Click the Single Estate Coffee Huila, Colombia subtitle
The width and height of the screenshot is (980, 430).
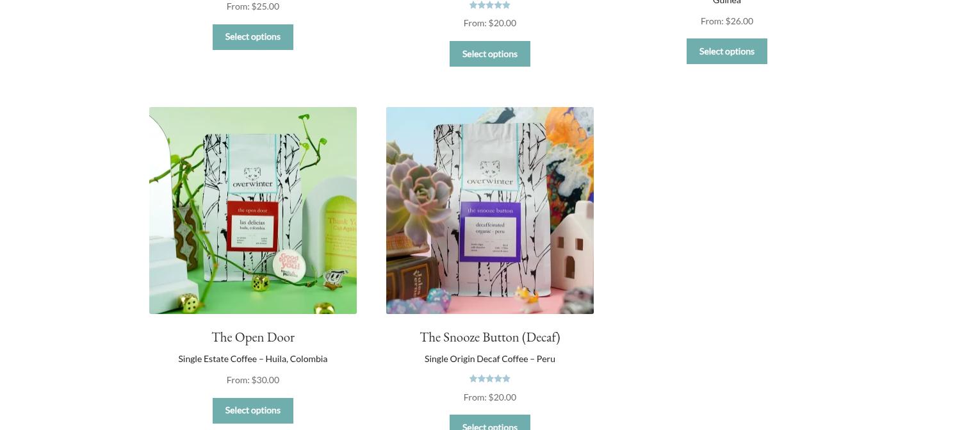pos(253,359)
